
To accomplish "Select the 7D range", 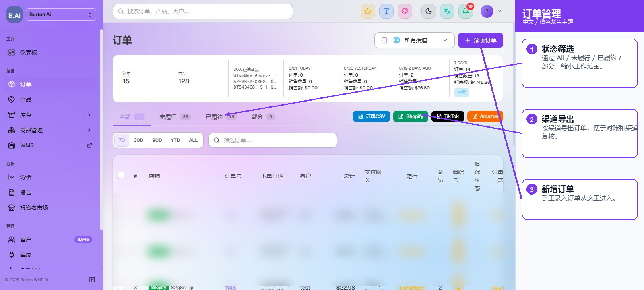I will coord(122,140).
